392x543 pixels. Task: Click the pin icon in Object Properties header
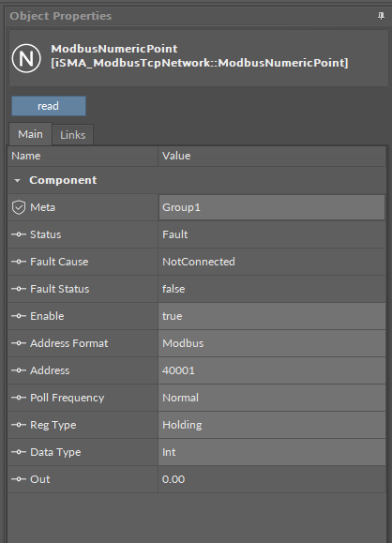coord(381,16)
